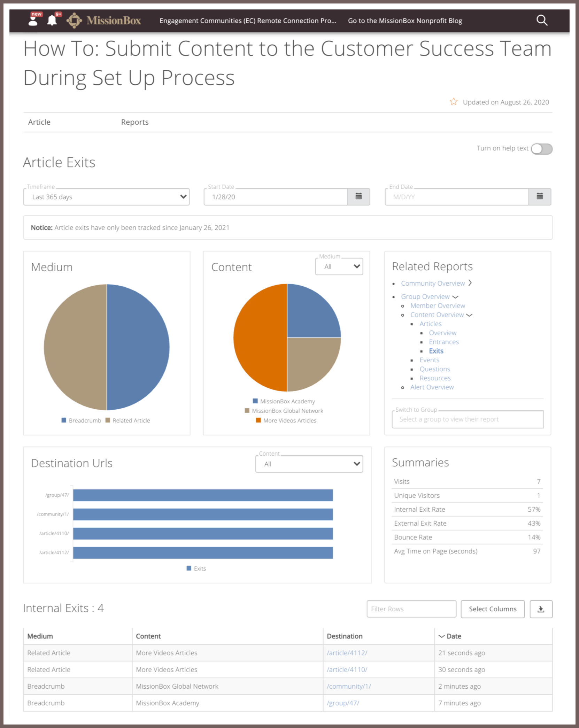The width and height of the screenshot is (579, 728).
Task: Toggle the Breadcrumb legend swatch
Action: tap(64, 420)
